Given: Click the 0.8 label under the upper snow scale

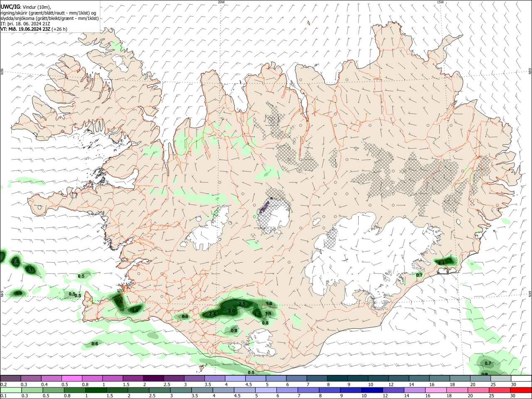Looking at the screenshot, I should coord(85,384).
